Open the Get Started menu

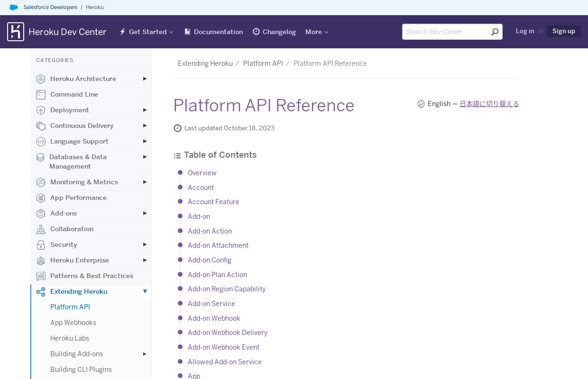coord(147,32)
